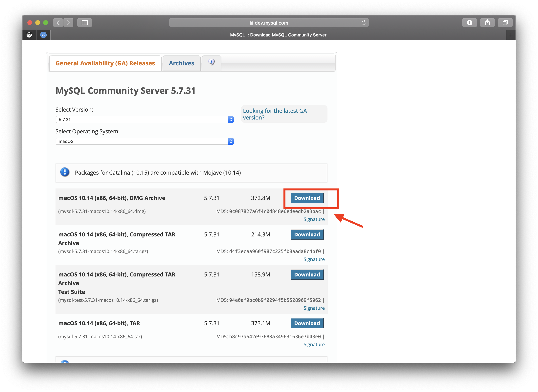Screen dimensions: 538x392
Task: Show all tabs overview
Action: [x=505, y=23]
